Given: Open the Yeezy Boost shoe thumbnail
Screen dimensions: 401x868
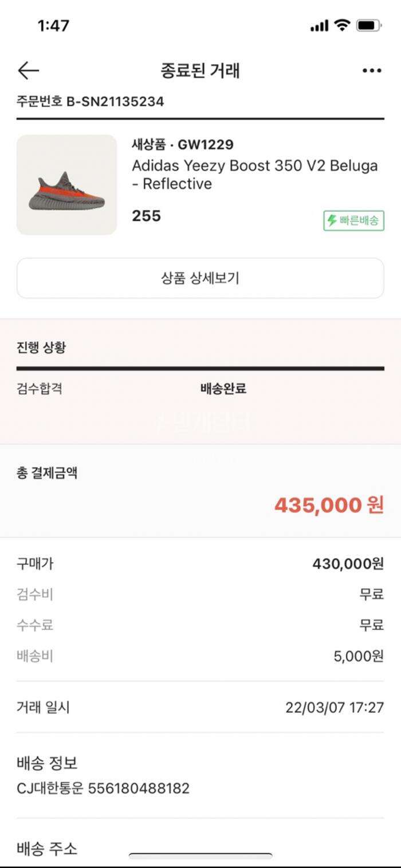Looking at the screenshot, I should (x=66, y=185).
